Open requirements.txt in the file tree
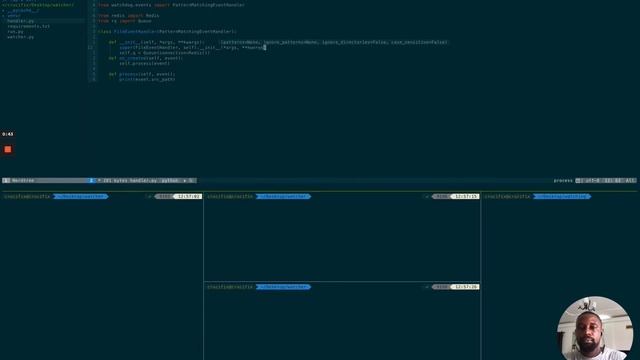 click(x=29, y=26)
